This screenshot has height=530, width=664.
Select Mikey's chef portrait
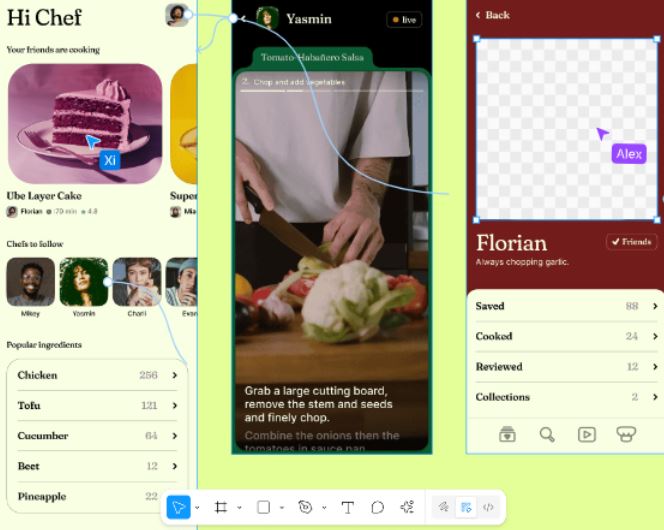[x=30, y=282]
